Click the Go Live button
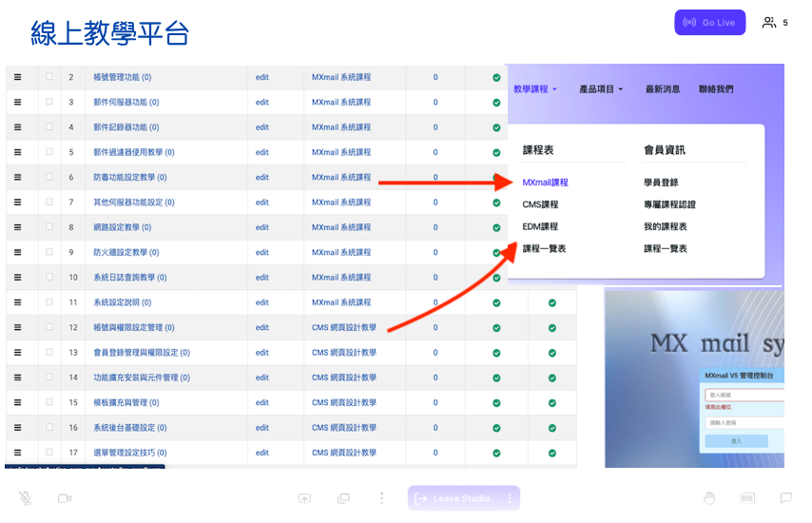The width and height of the screenshot is (812, 523). click(x=709, y=22)
